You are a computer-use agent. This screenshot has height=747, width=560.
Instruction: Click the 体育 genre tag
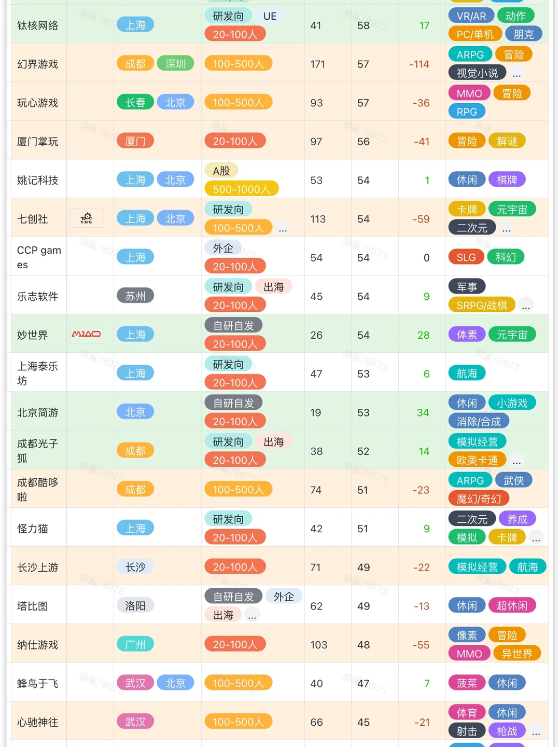pyautogui.click(x=467, y=713)
